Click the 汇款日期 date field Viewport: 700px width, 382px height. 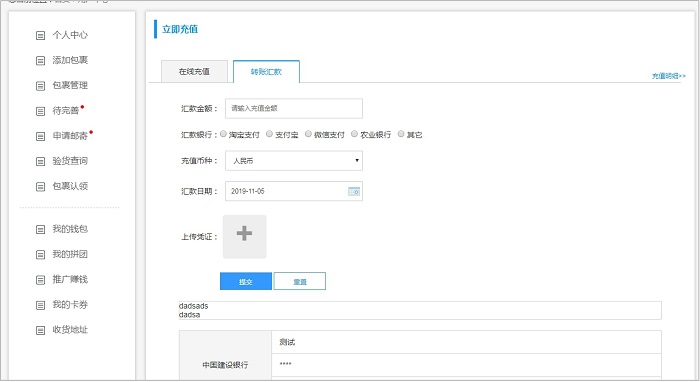tap(294, 191)
